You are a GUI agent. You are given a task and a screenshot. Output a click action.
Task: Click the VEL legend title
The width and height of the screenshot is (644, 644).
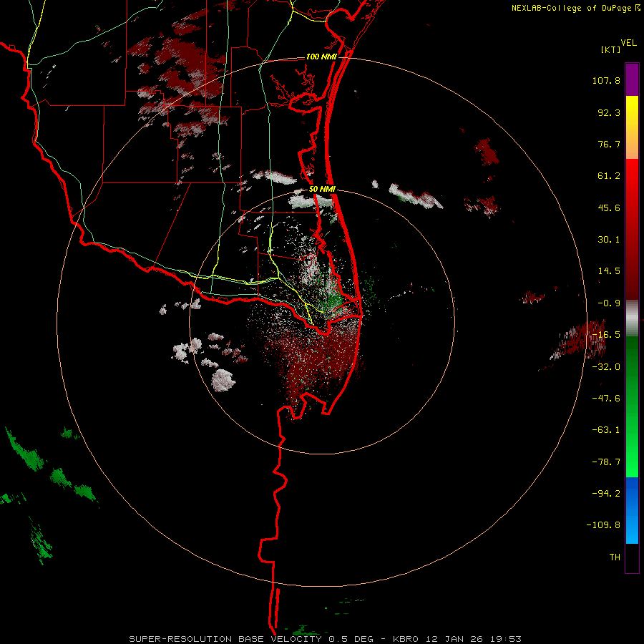(x=628, y=43)
